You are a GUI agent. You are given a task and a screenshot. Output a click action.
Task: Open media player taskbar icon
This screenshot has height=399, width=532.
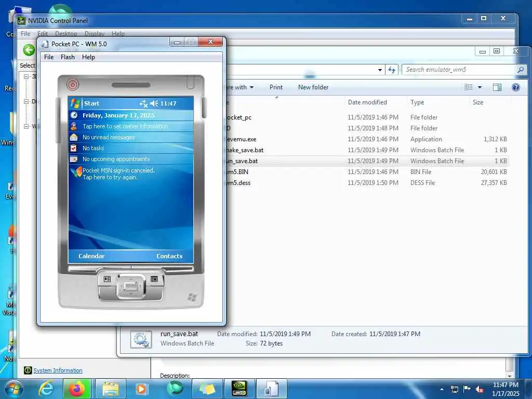(141, 389)
